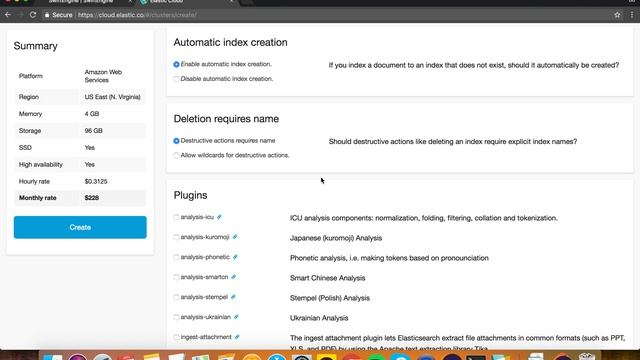The height and width of the screenshot is (360, 640).
Task: Check the ingest-attachment plugin checkbox
Action: pyautogui.click(x=176, y=337)
